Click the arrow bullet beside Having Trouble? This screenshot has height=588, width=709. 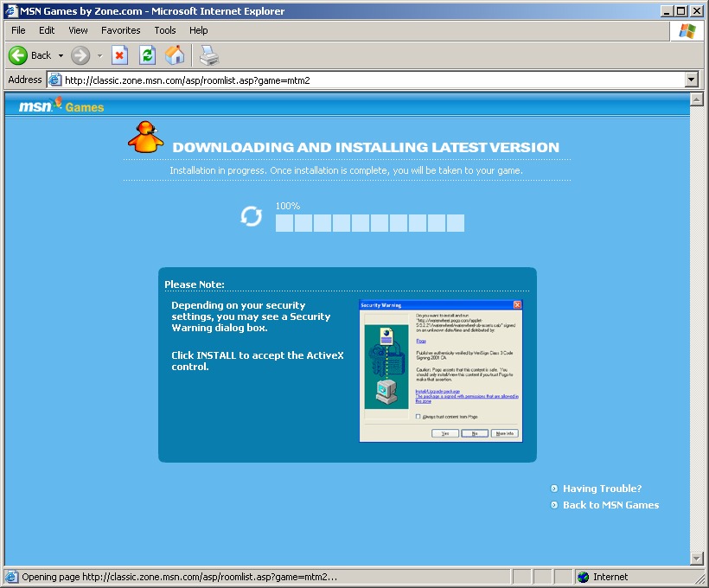coord(554,489)
